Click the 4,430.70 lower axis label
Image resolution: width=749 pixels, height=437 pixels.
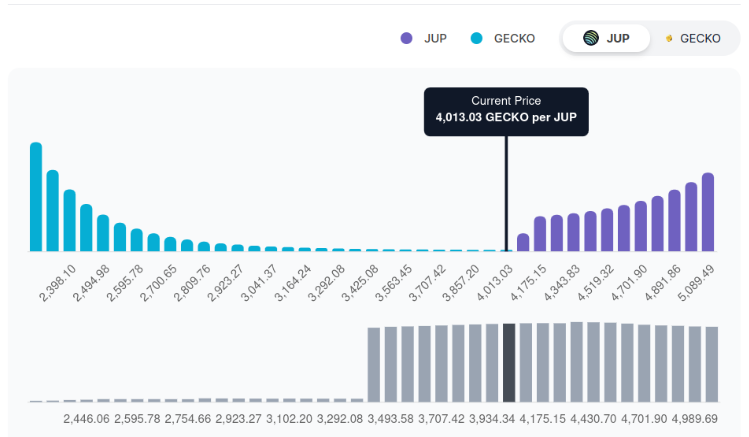pos(593,419)
